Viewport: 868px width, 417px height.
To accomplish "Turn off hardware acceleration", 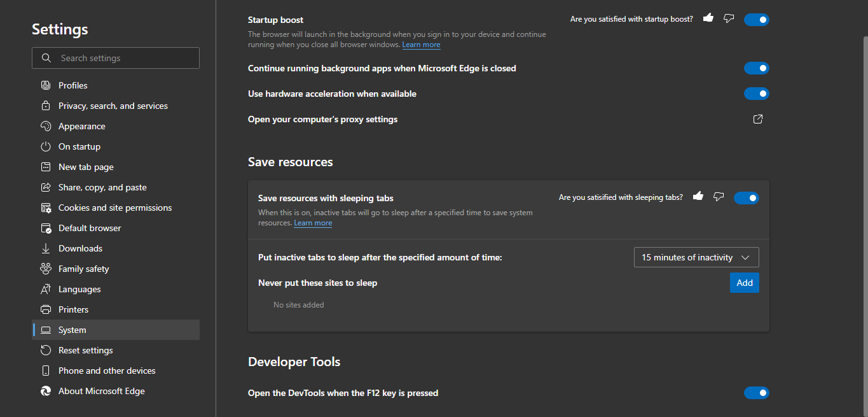I will tap(756, 93).
